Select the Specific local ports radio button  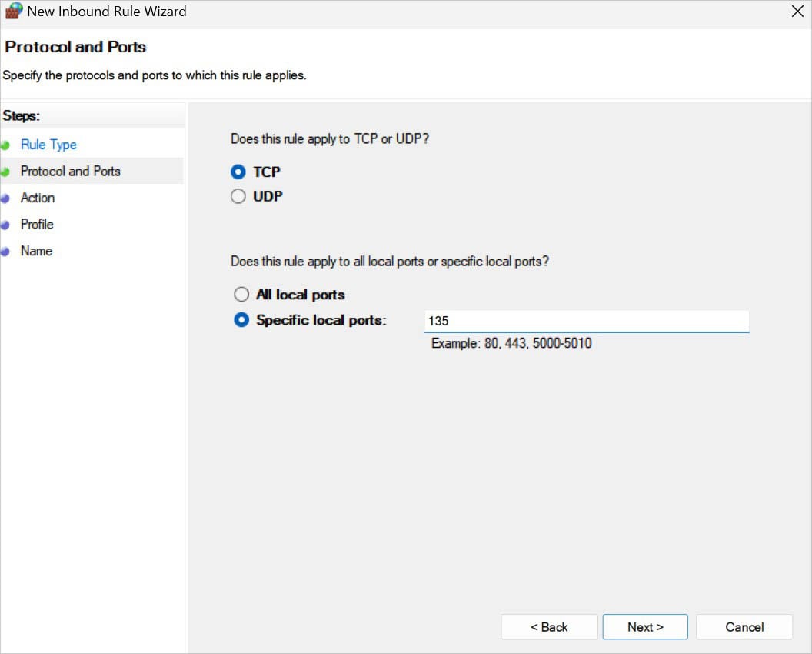pos(241,320)
